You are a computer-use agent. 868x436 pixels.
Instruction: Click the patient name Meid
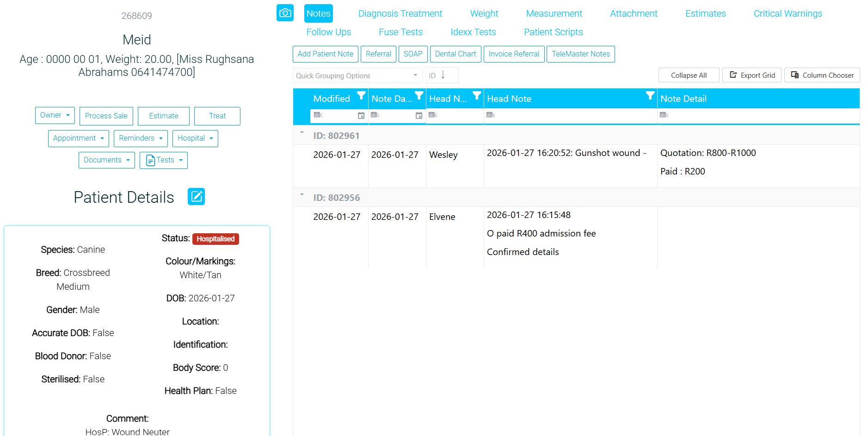[x=137, y=40]
